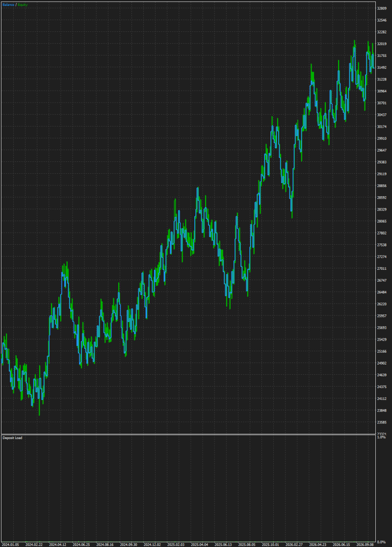Click the 25429 axis value
Viewport: 392px width, 547px height.
point(382,340)
